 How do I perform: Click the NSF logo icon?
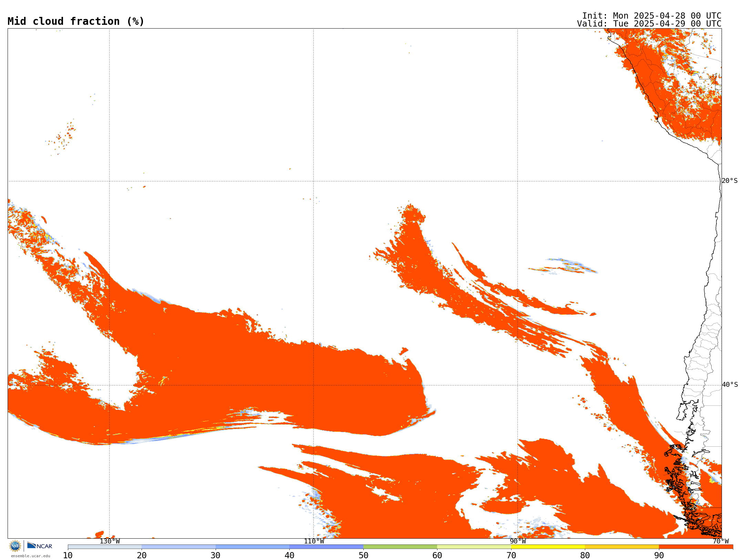[15, 546]
